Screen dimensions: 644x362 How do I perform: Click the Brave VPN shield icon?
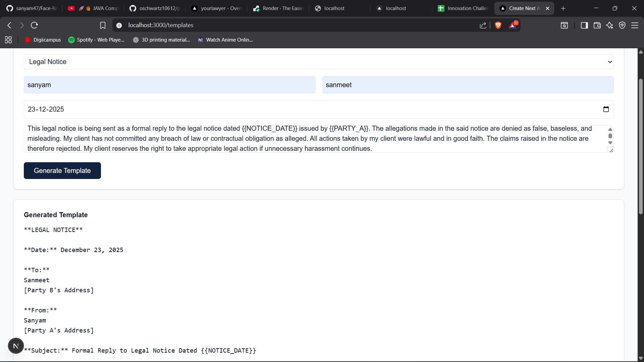(x=622, y=25)
